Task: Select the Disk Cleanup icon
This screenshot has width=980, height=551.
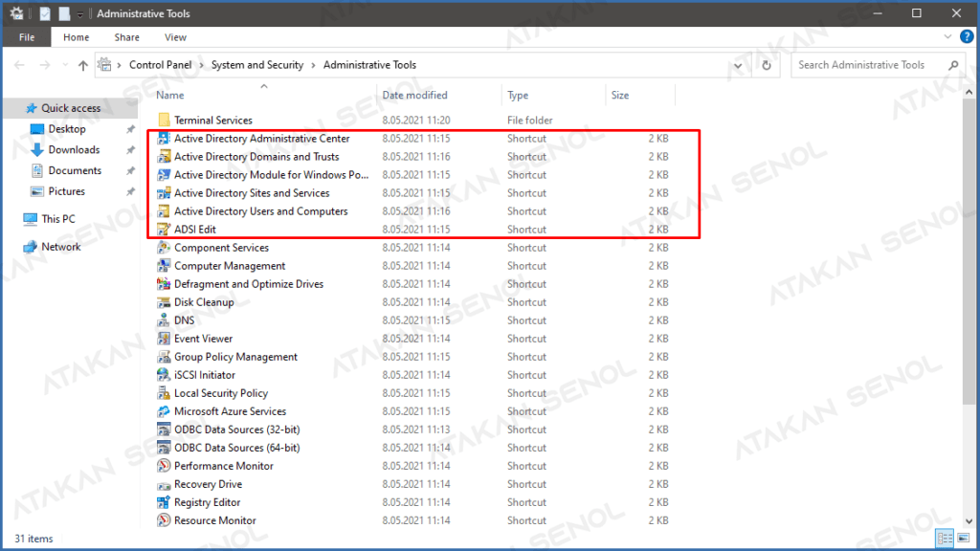Action: coord(164,301)
